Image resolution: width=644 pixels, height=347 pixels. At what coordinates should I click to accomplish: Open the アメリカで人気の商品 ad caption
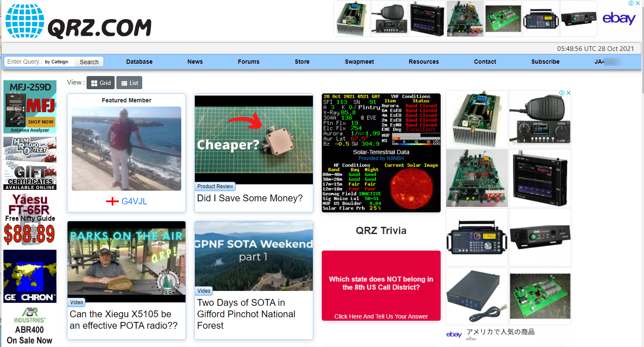pyautogui.click(x=501, y=332)
